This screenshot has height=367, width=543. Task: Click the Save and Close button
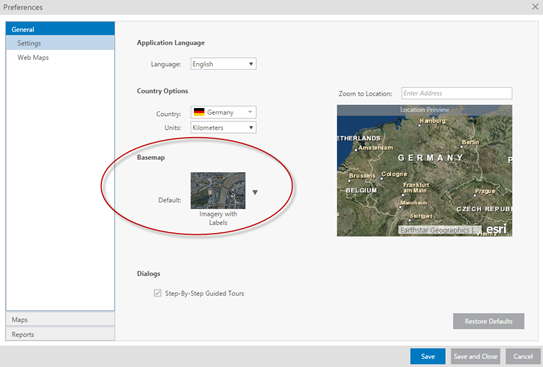475,356
